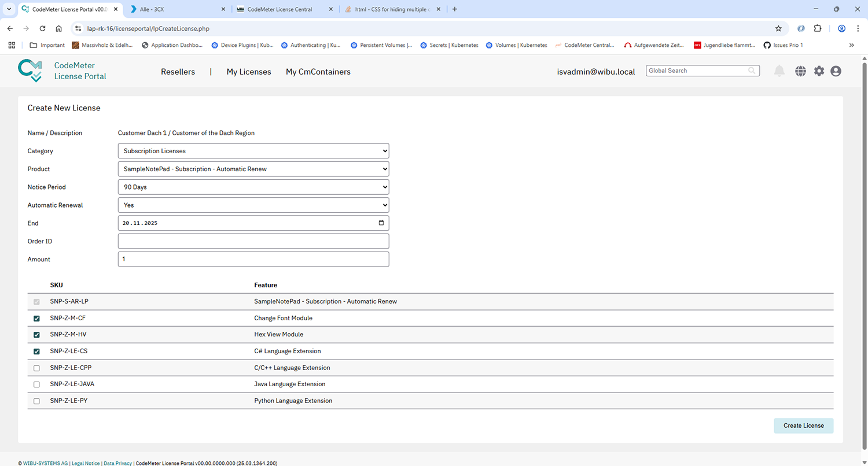Open the Chrome three-dot menu
This screenshot has height=466, width=868.
[x=858, y=28]
